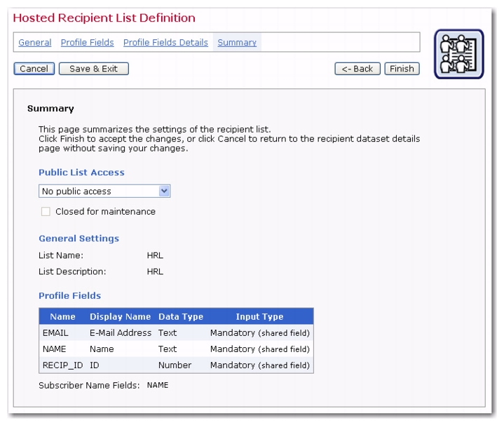504x432 pixels.
Task: Click the Name column header
Action: [62, 316]
